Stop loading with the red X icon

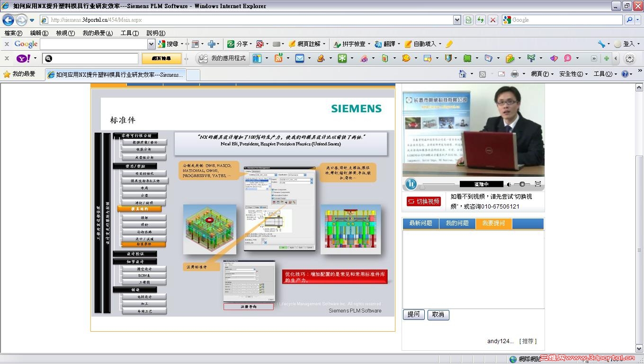click(493, 20)
